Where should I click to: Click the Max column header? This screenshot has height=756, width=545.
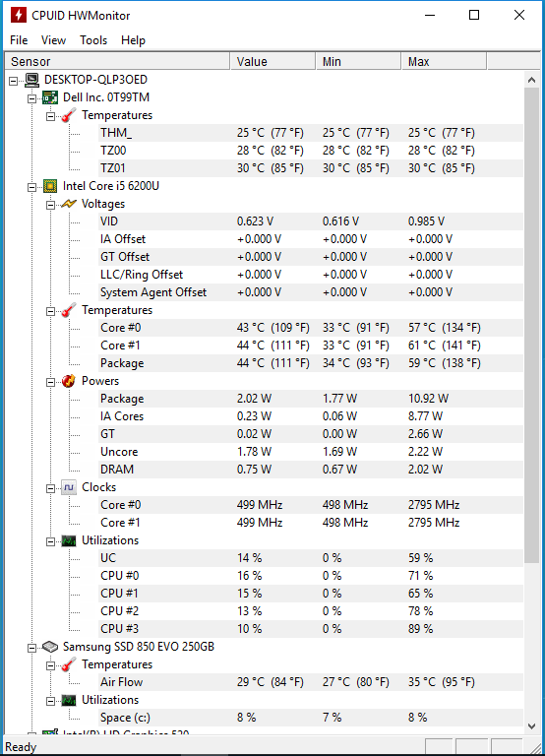[x=444, y=62]
